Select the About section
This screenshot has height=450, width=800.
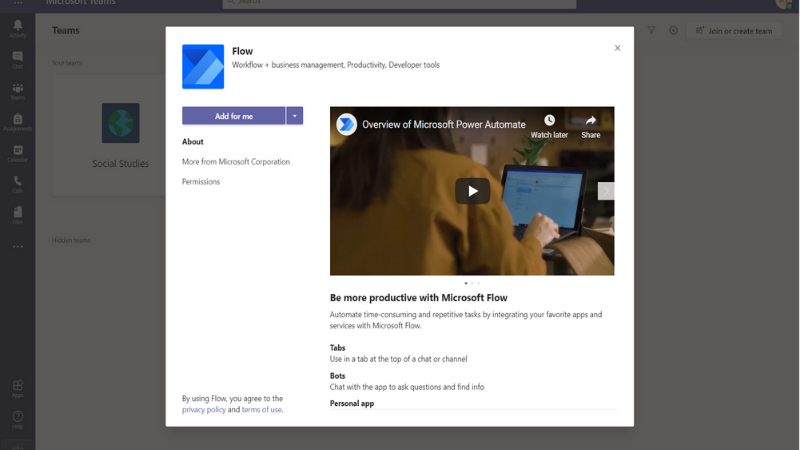point(193,142)
